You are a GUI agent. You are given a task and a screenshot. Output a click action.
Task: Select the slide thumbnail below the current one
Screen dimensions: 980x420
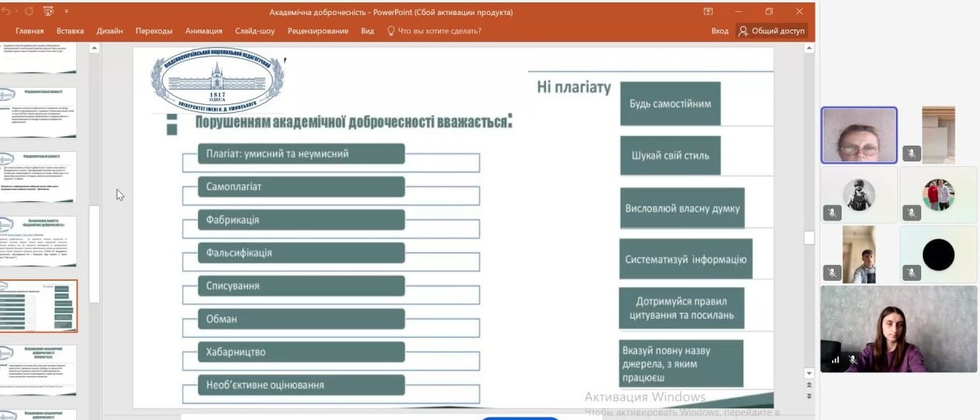click(x=40, y=370)
